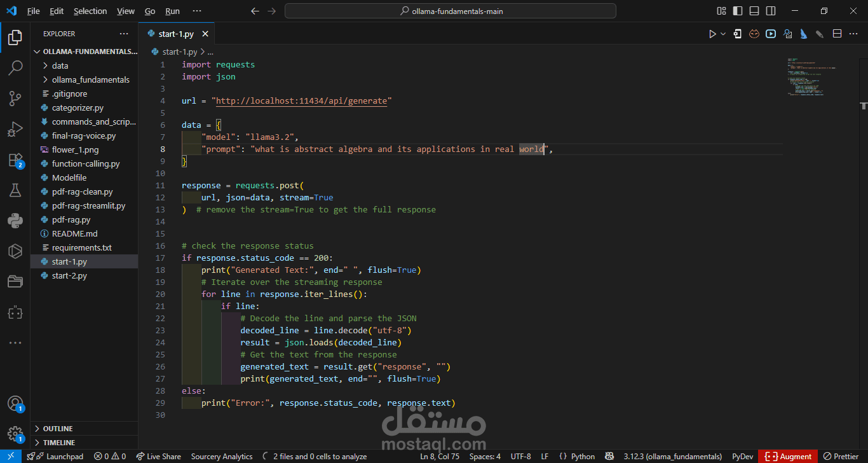Open the Explorer view in activity bar
Screen dimensions: 868x463
[x=15, y=38]
